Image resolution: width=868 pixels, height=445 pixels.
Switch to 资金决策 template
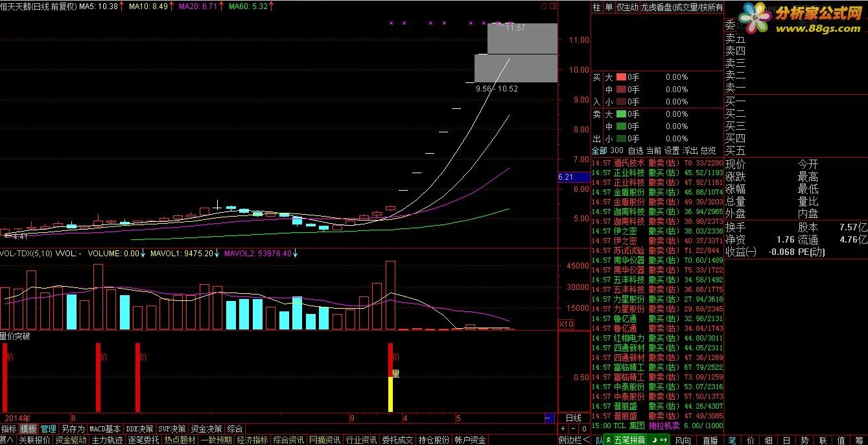click(207, 429)
